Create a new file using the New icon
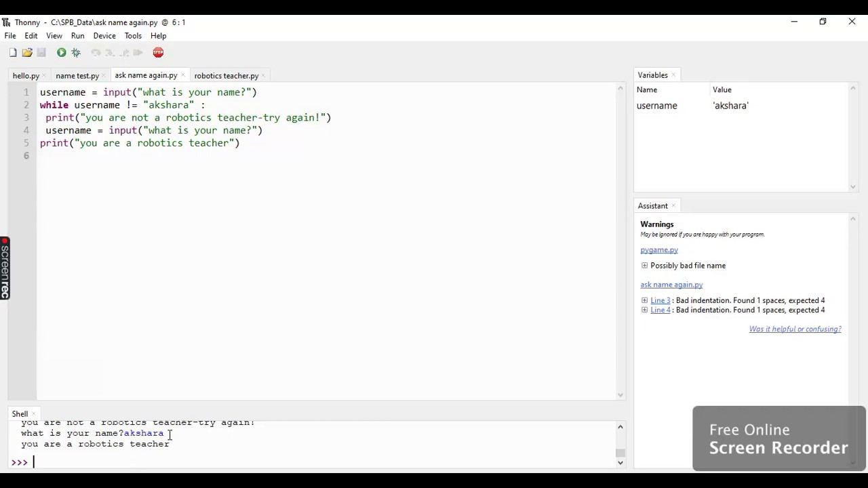This screenshot has height=488, width=868. point(12,52)
